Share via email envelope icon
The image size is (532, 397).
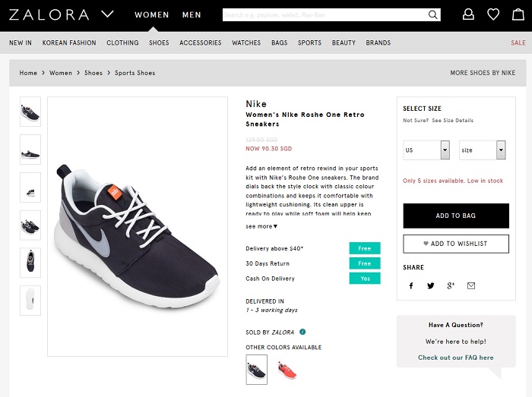point(471,285)
